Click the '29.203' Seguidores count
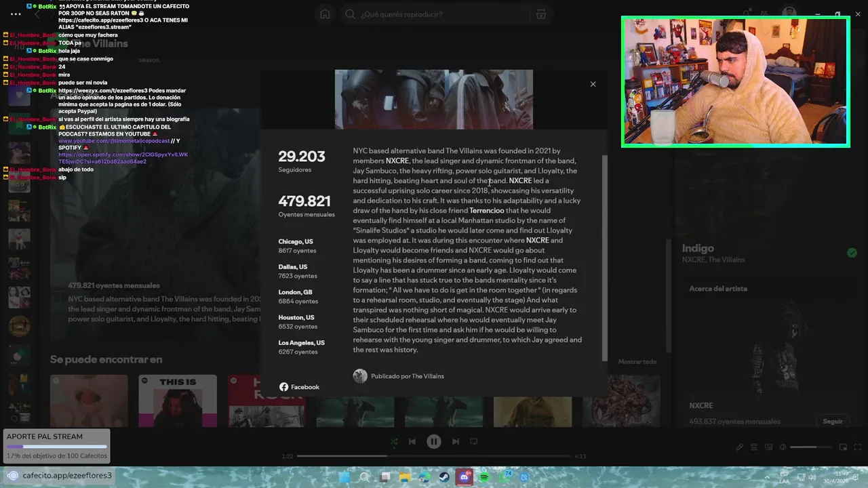Screen dimensions: 868x488 pos(302,156)
